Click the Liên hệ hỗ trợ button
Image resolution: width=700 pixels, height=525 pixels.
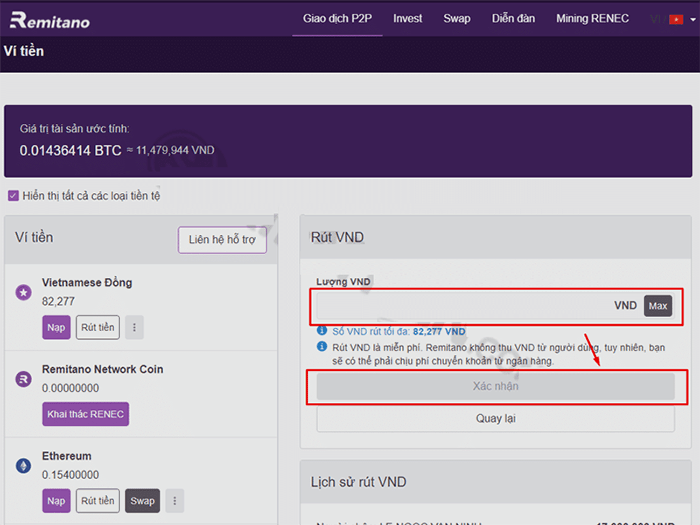click(222, 240)
